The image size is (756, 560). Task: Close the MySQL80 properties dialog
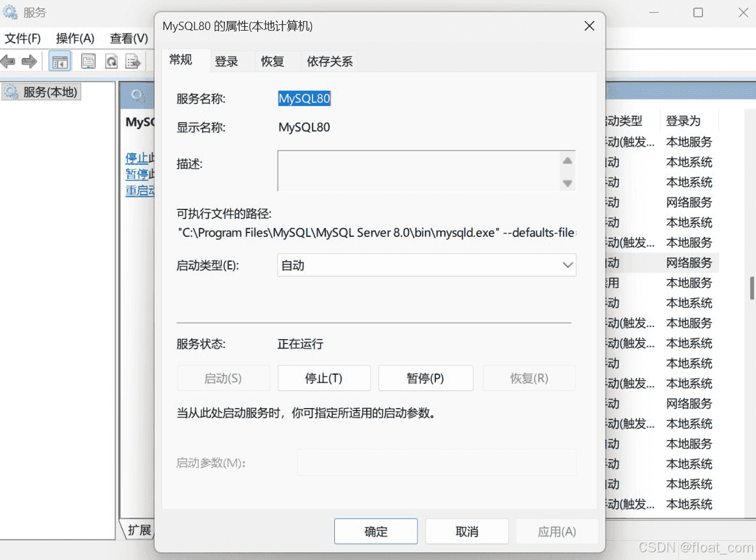coord(589,26)
